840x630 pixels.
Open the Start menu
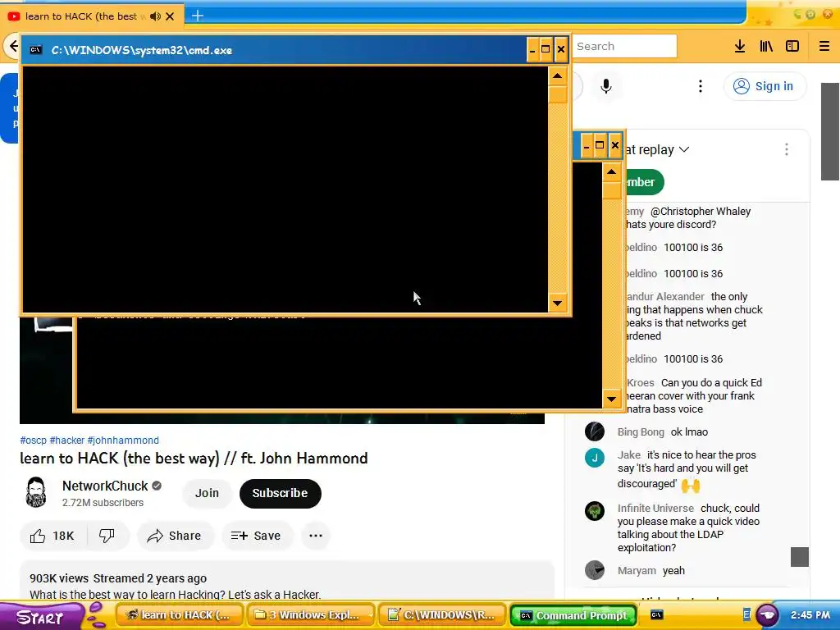click(40, 617)
